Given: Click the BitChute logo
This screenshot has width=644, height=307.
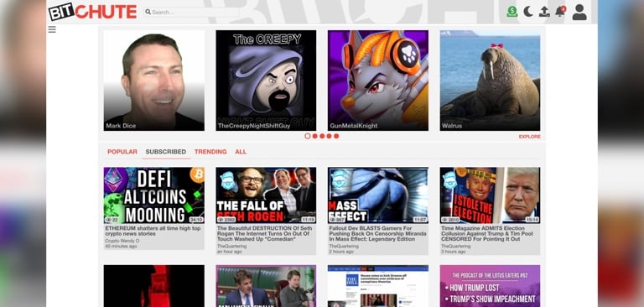Looking at the screenshot, I should pos(92,12).
